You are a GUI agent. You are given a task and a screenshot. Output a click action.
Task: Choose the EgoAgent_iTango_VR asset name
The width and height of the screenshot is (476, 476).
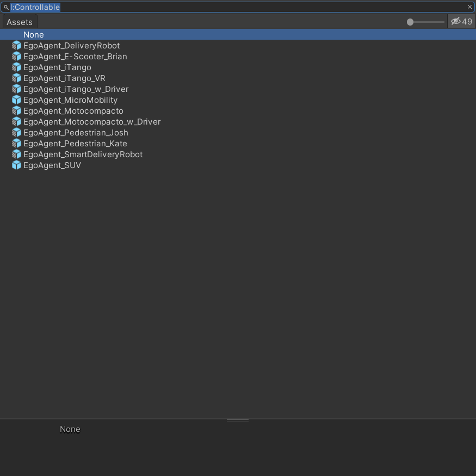64,78
